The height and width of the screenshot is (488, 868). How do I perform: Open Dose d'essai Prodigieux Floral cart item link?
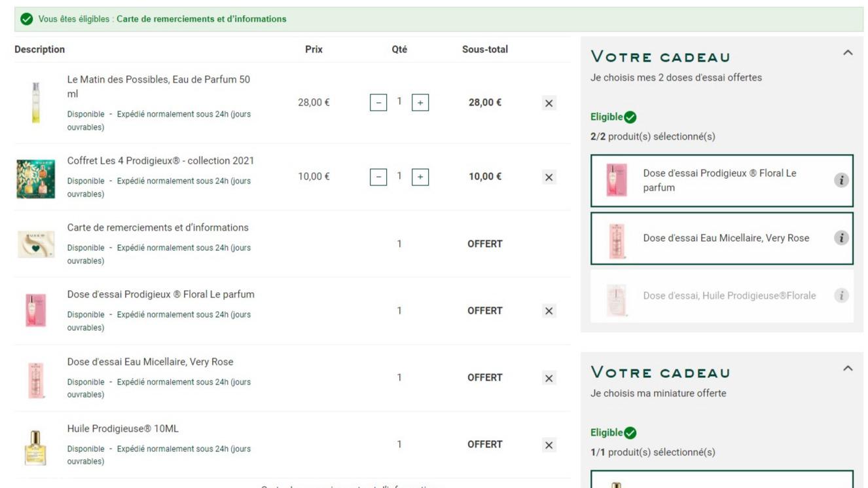pyautogui.click(x=160, y=295)
